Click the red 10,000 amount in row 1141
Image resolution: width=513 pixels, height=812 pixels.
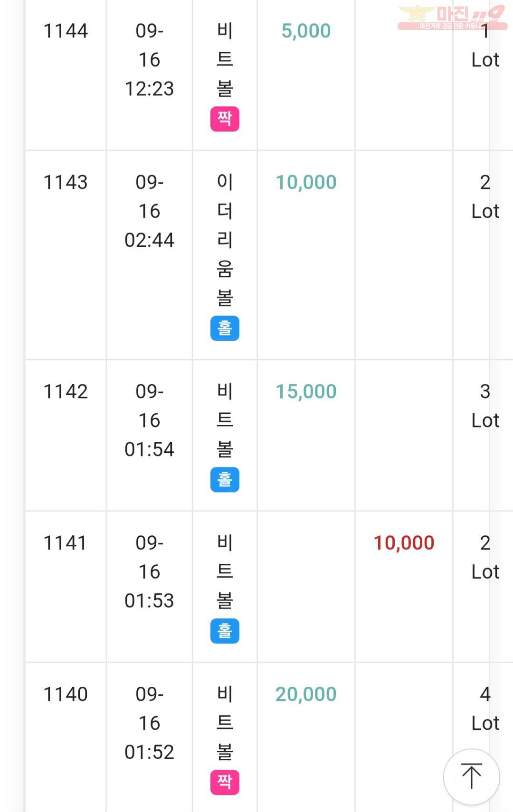click(404, 543)
